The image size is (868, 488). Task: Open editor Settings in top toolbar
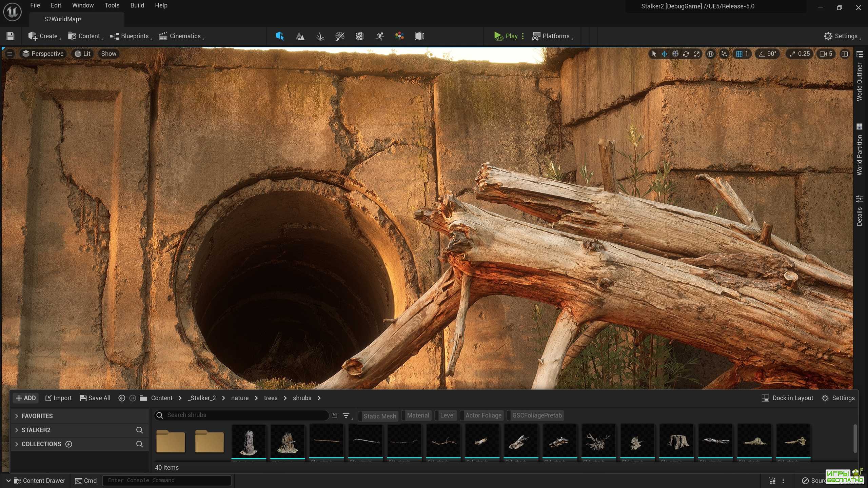[842, 36]
